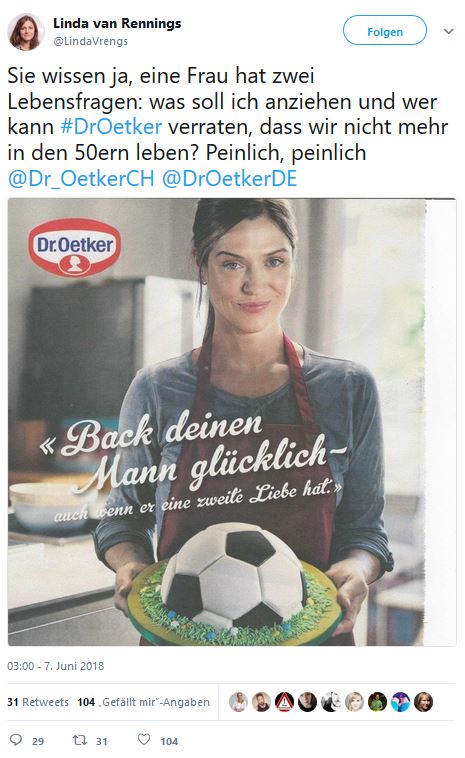Click the second liker avatar with beard
The image size is (465, 758).
click(262, 702)
